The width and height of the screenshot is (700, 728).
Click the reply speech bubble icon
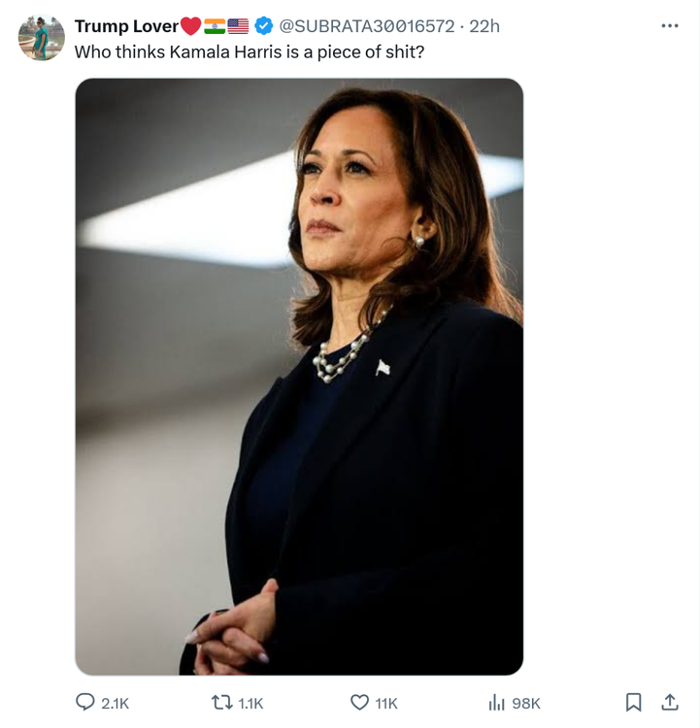[85, 702]
